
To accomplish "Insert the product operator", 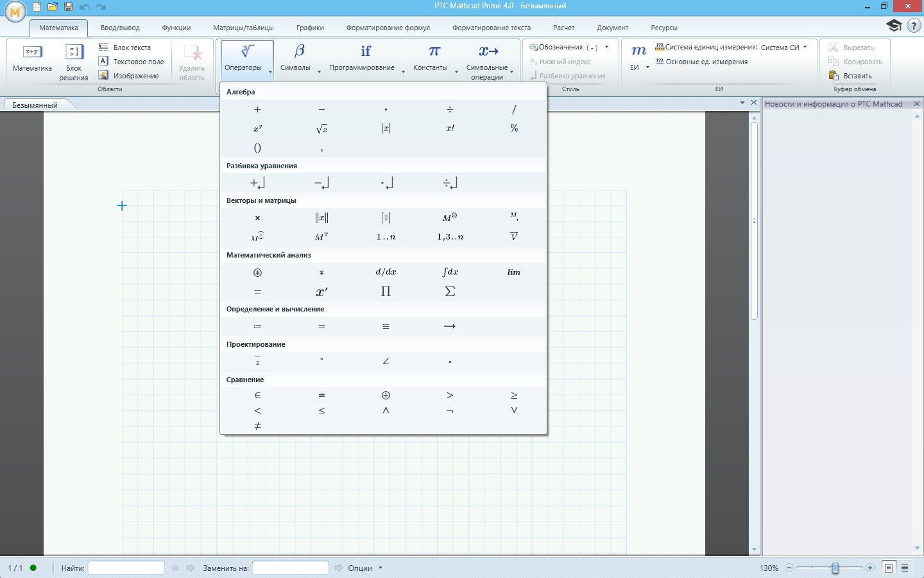I will click(x=386, y=292).
